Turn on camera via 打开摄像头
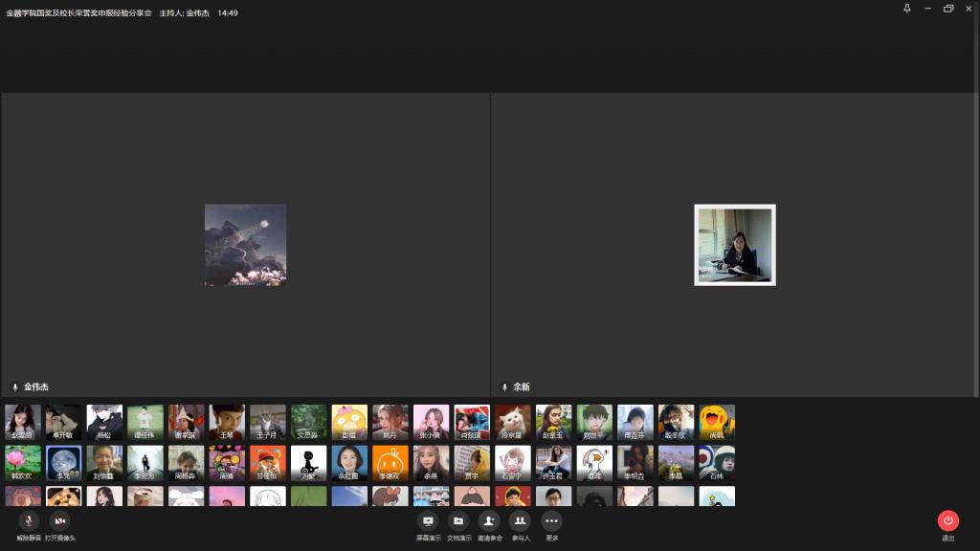Viewport: 980px width, 551px height. [x=59, y=521]
